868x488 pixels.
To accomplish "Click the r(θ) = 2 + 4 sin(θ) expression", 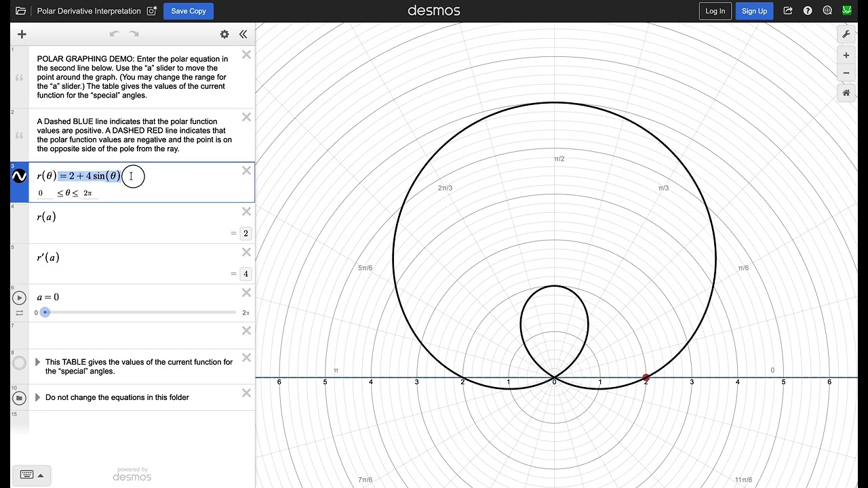I will 79,176.
